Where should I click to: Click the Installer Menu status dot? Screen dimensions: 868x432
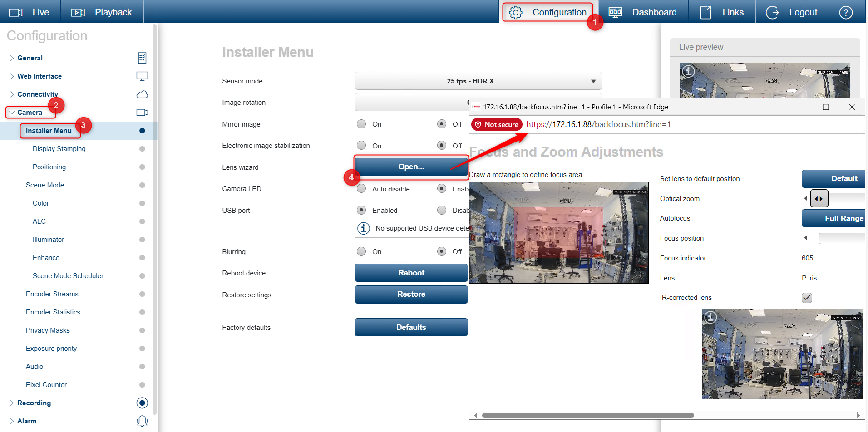point(142,131)
